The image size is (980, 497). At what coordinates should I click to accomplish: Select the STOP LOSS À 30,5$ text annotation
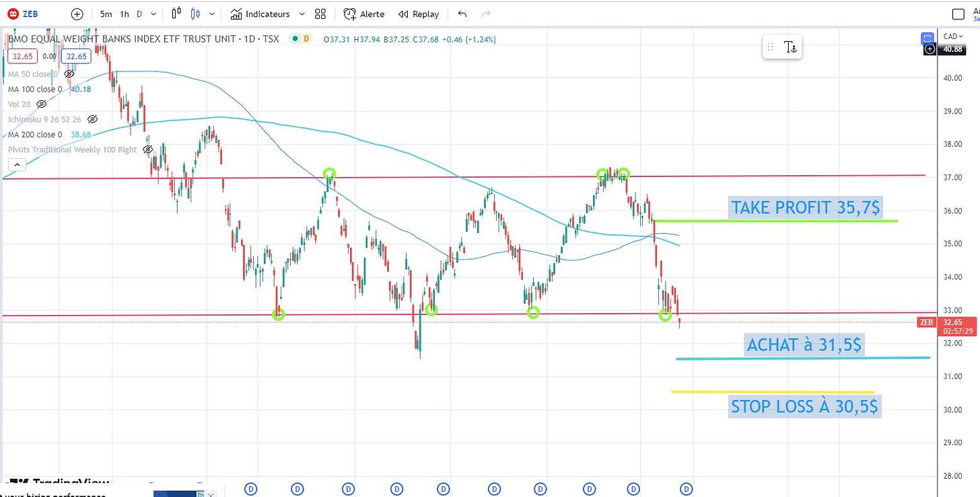click(x=804, y=406)
